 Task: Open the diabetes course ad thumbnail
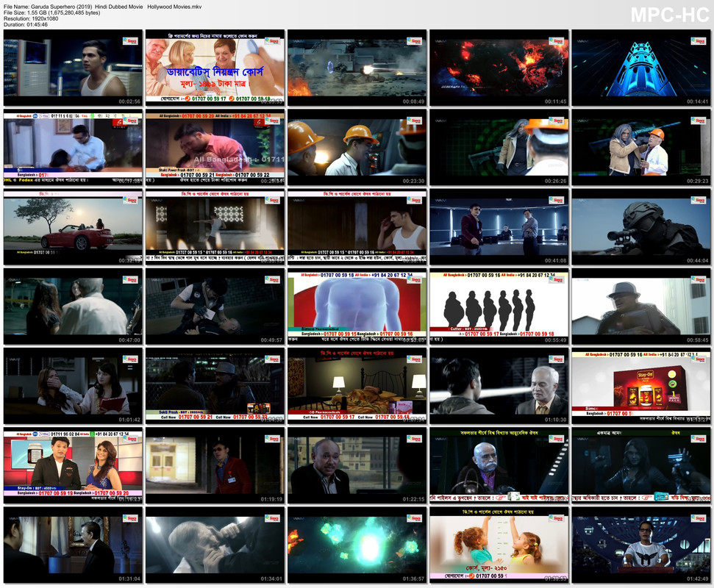215,68
